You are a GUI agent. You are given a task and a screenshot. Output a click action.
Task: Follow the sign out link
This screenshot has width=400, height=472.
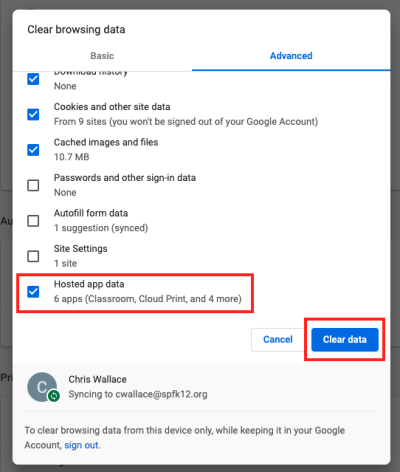click(81, 445)
